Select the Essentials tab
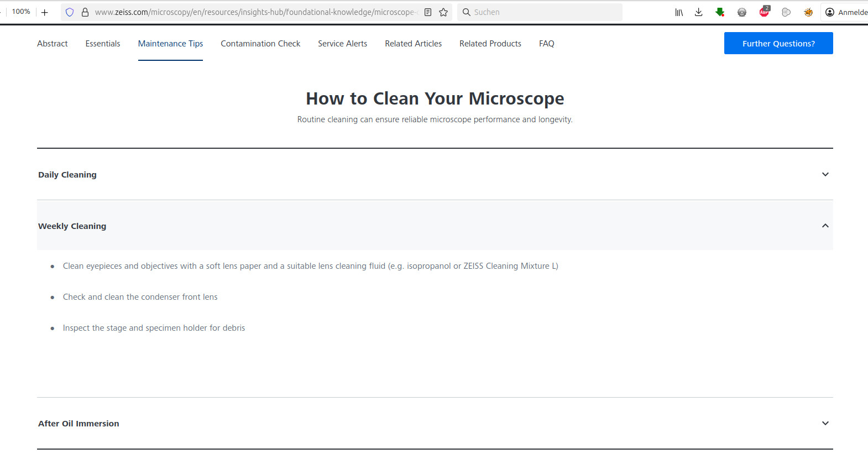 point(103,44)
